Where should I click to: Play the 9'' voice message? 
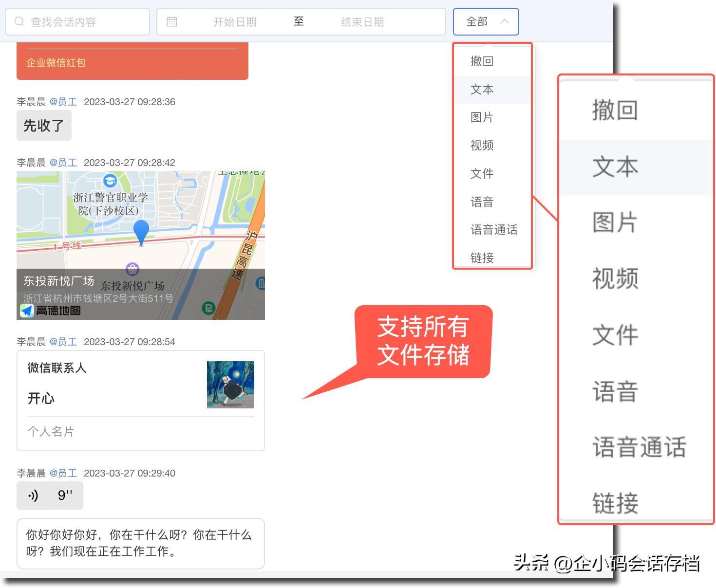49,496
